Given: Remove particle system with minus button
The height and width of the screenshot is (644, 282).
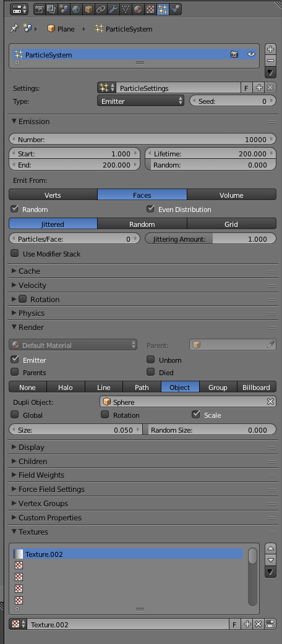Looking at the screenshot, I should [x=270, y=61].
